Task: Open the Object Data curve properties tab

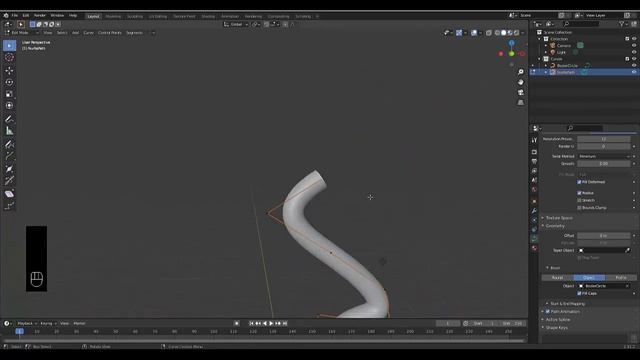Action: click(x=534, y=239)
